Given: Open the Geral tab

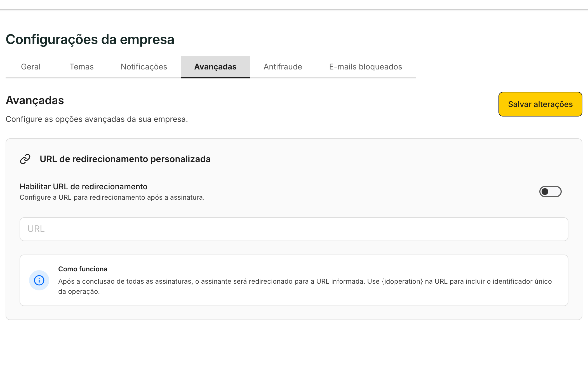Looking at the screenshot, I should coord(31,67).
